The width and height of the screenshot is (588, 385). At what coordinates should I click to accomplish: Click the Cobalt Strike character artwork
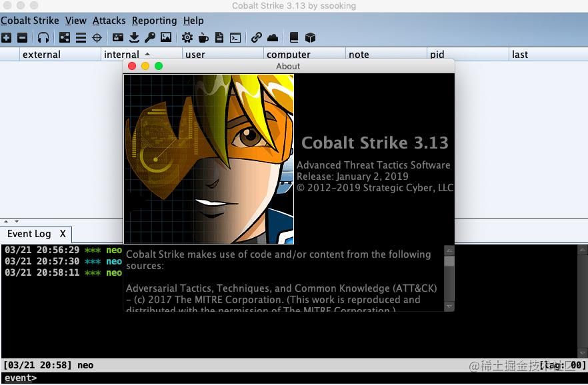[209, 159]
